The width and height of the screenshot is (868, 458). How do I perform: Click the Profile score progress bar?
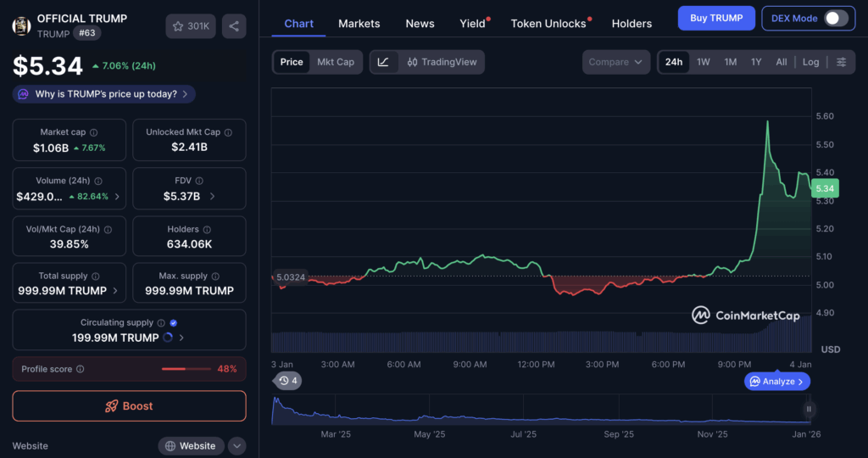(x=186, y=369)
